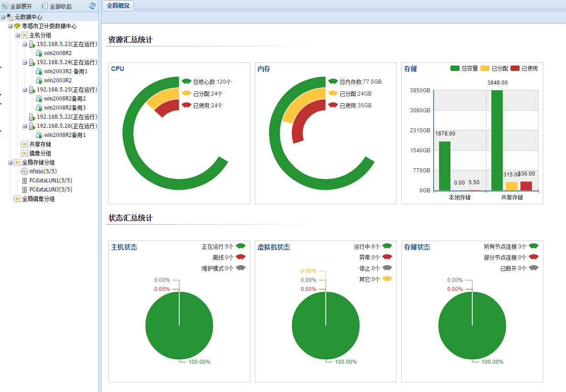Click the 全部收起 button

56,6
